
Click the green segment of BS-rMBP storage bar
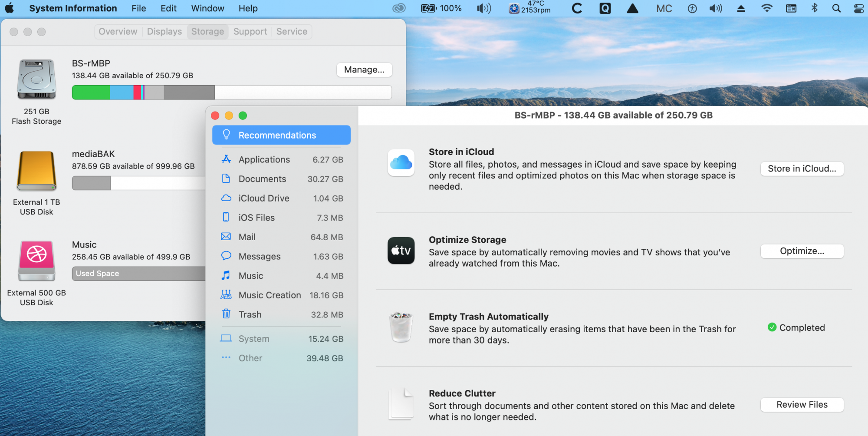(91, 92)
